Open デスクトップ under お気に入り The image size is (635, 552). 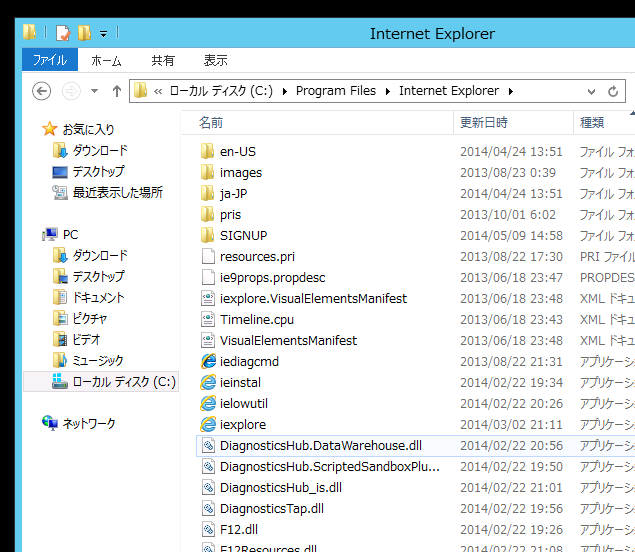(98, 172)
